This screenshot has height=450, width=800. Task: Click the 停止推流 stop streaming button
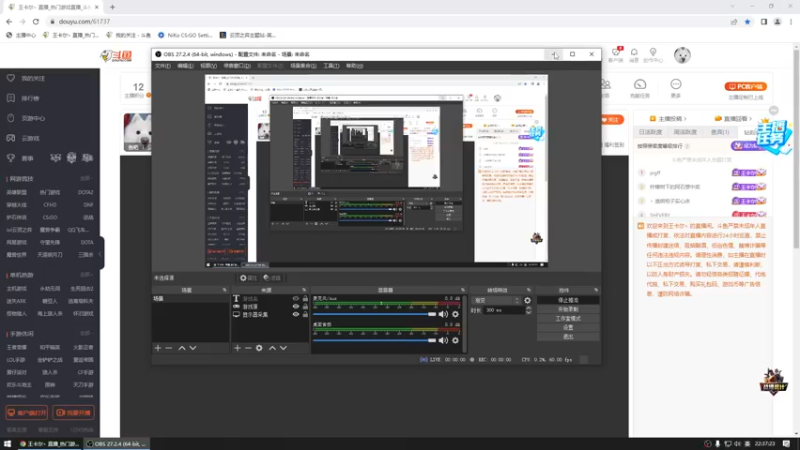pos(568,301)
